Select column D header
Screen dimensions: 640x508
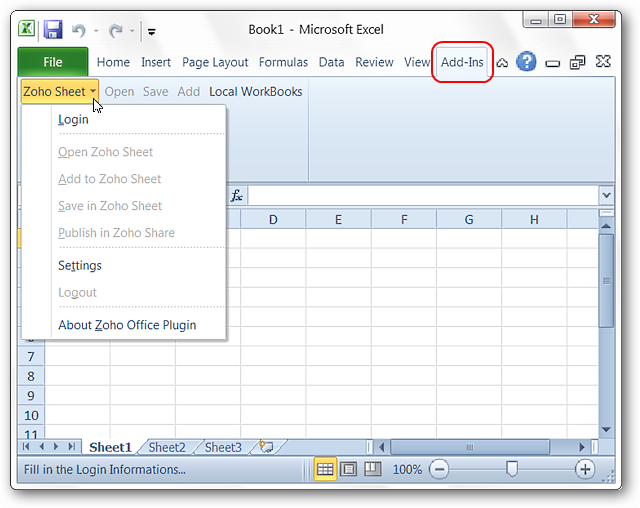(x=273, y=220)
